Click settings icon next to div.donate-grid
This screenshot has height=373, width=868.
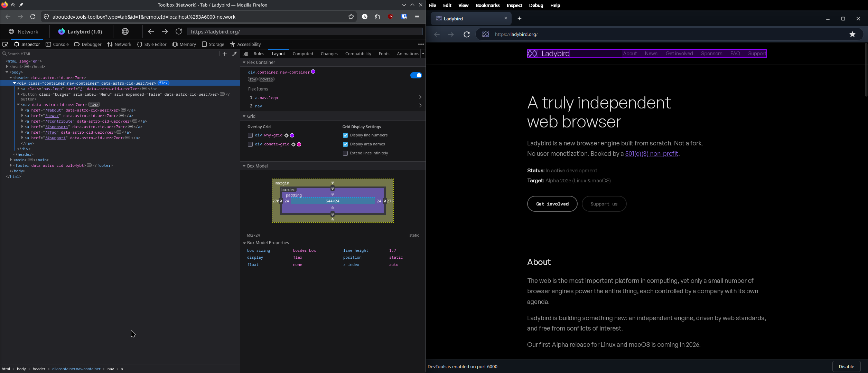click(293, 144)
